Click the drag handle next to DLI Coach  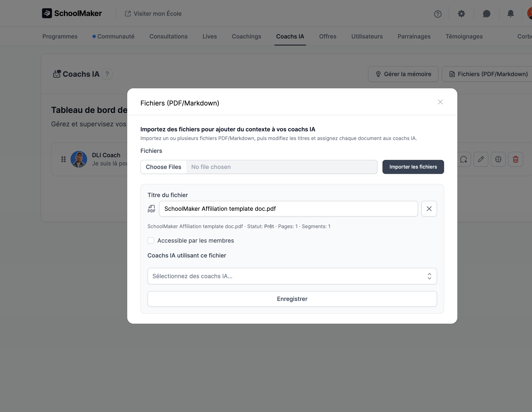(x=63, y=159)
